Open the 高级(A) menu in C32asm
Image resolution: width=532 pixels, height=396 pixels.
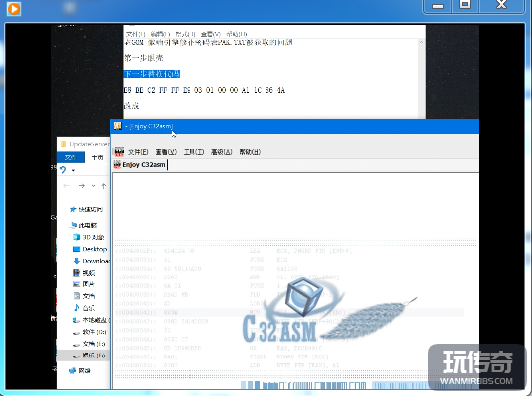tap(221, 152)
